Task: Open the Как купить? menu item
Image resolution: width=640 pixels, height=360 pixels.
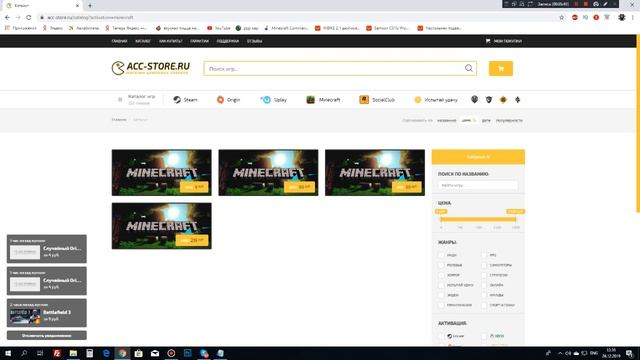Action: (171, 41)
